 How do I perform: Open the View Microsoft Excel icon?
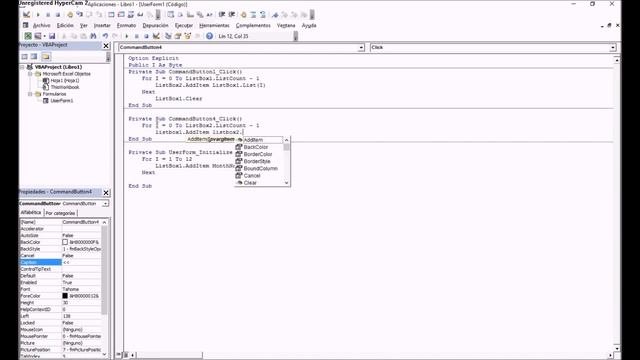tap(28, 36)
